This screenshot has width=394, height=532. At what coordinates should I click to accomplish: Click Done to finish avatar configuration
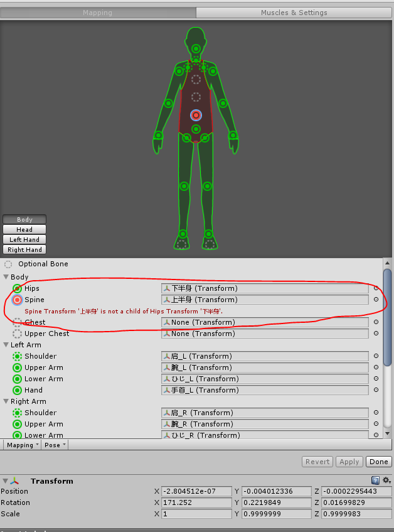379,462
